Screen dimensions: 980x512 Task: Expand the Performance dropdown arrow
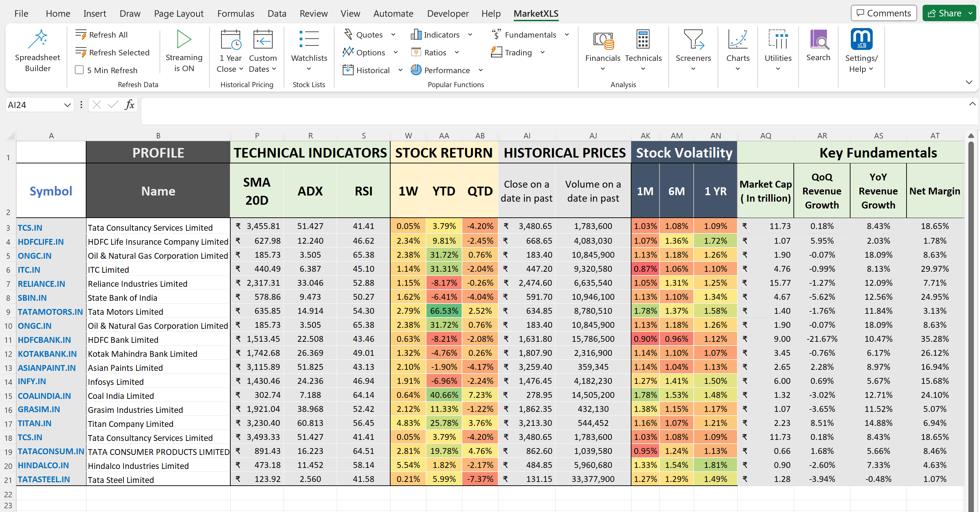[481, 70]
